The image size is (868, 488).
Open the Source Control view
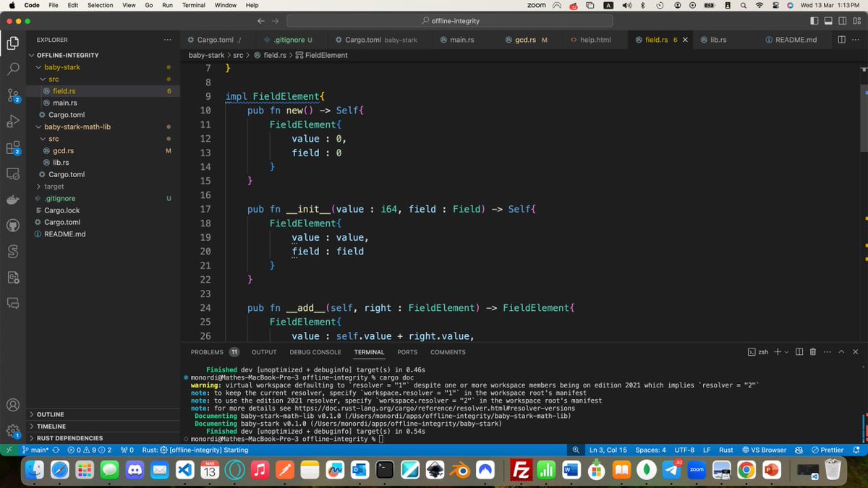coord(13,95)
